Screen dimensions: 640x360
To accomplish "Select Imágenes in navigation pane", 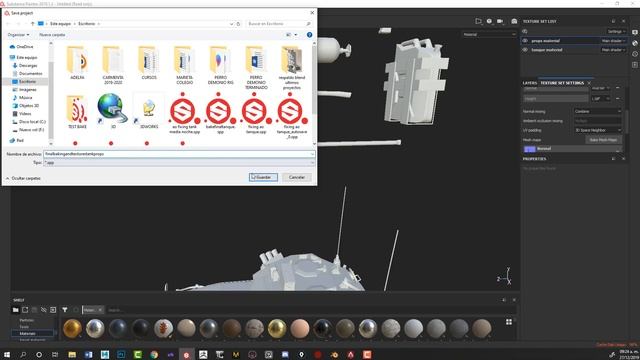I will [27, 89].
